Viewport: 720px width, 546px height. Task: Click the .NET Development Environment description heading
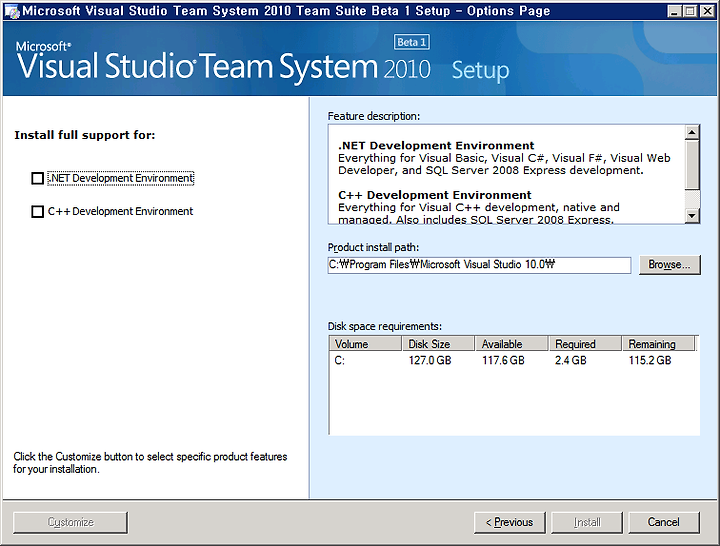(436, 146)
